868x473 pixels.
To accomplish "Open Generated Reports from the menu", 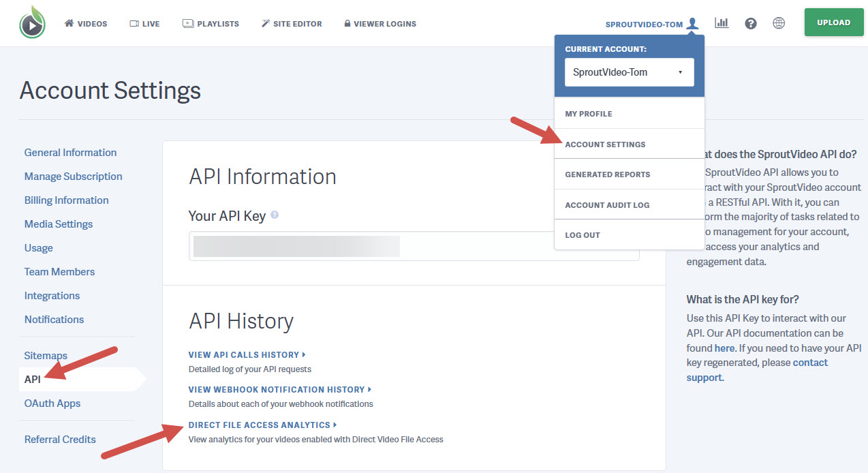I will (x=606, y=174).
